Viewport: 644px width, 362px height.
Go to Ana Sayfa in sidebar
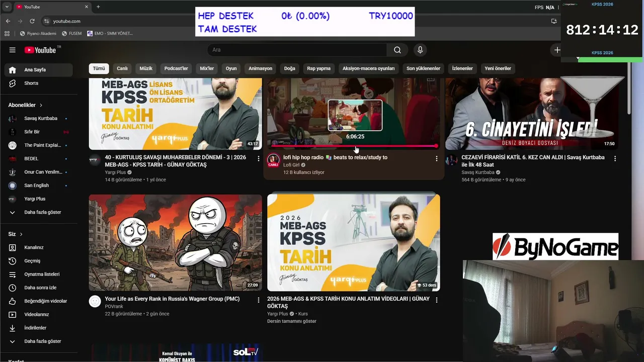(x=38, y=70)
